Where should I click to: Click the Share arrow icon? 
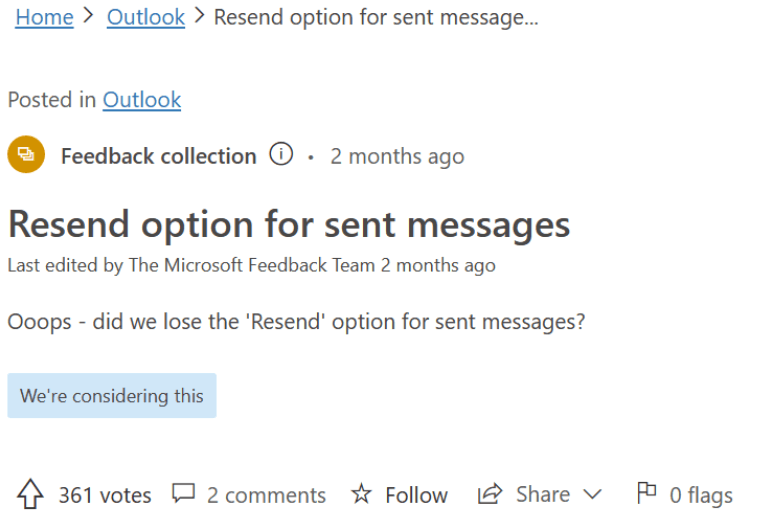point(489,494)
